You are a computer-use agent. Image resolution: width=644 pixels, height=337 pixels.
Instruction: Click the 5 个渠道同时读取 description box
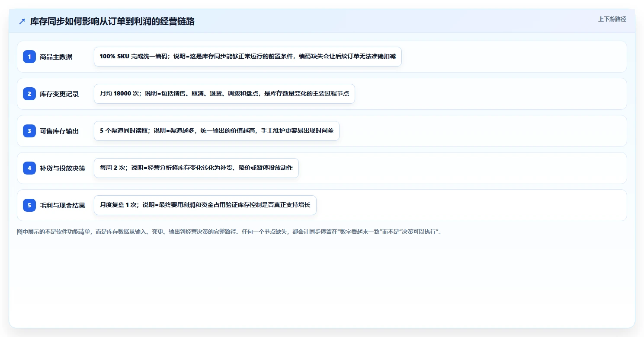pyautogui.click(x=217, y=131)
